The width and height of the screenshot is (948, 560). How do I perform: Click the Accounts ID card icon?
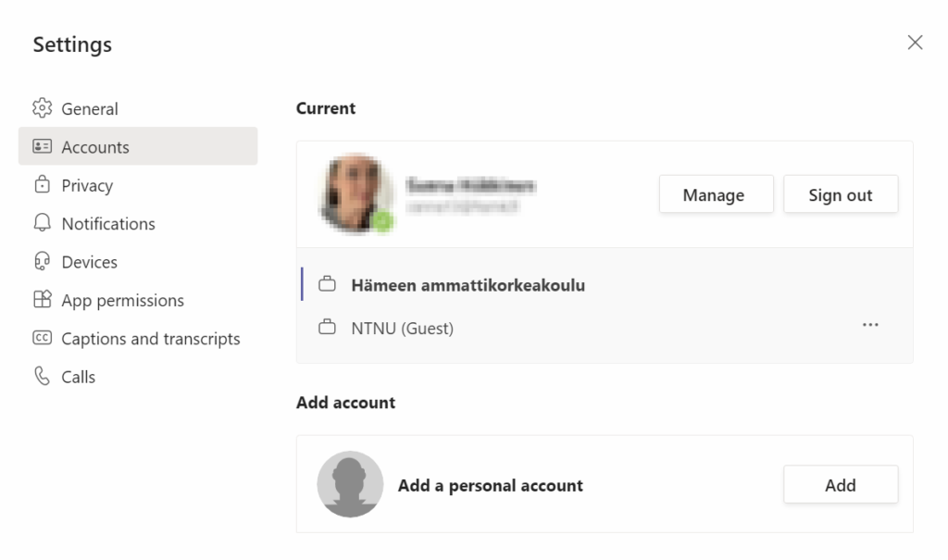tap(43, 146)
